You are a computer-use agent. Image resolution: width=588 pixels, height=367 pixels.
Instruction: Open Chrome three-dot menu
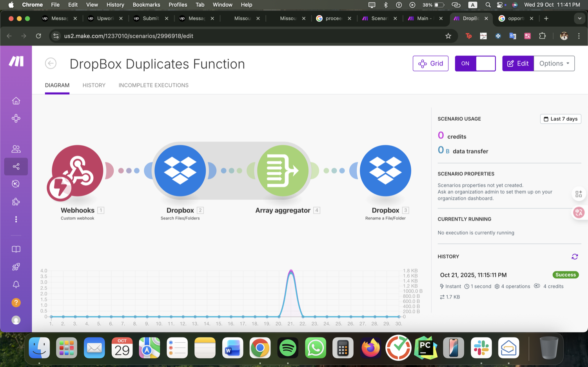(x=579, y=36)
